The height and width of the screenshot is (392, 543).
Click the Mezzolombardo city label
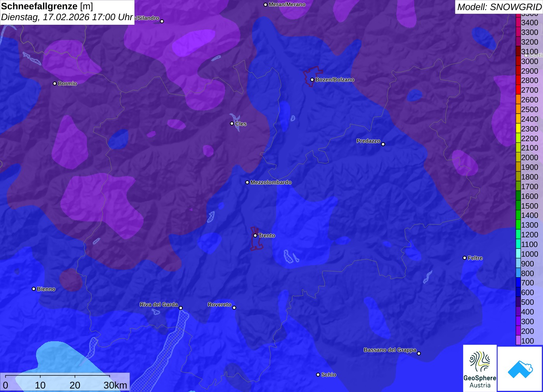click(271, 182)
